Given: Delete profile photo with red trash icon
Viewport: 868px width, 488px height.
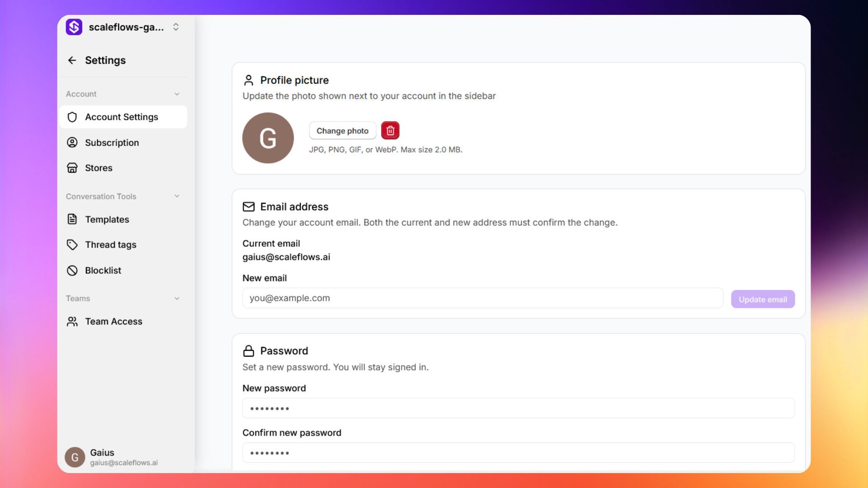Looking at the screenshot, I should [390, 131].
